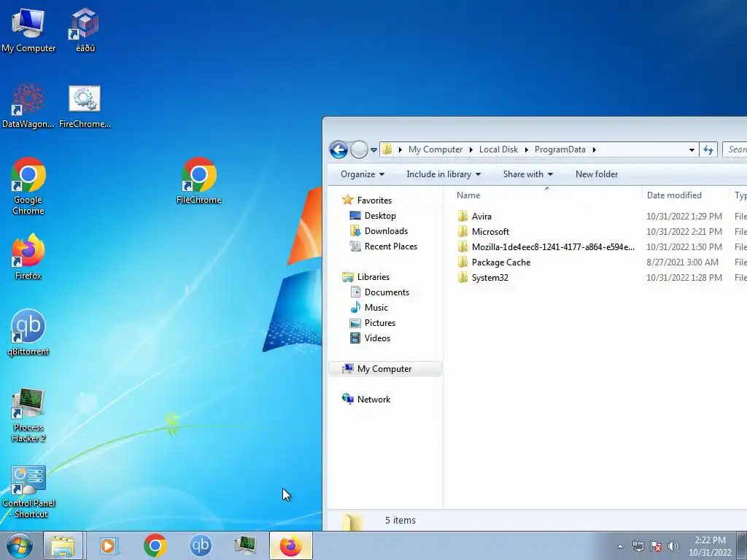747x560 pixels.
Task: Open Windows Media Player from the taskbar
Action: (109, 545)
